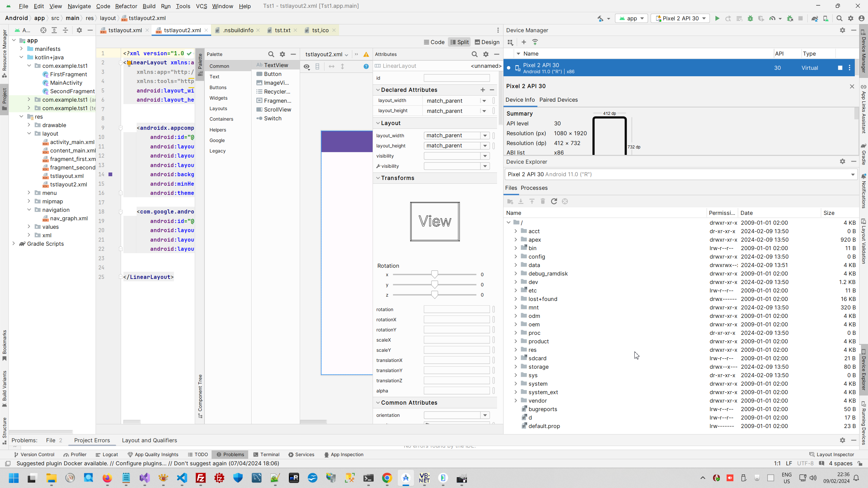Image resolution: width=868 pixels, height=488 pixels.
Task: Open the Profiler tool window
Action: (78, 454)
